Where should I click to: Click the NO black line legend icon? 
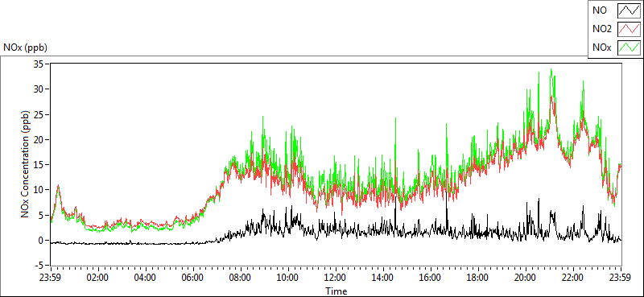[629, 10]
